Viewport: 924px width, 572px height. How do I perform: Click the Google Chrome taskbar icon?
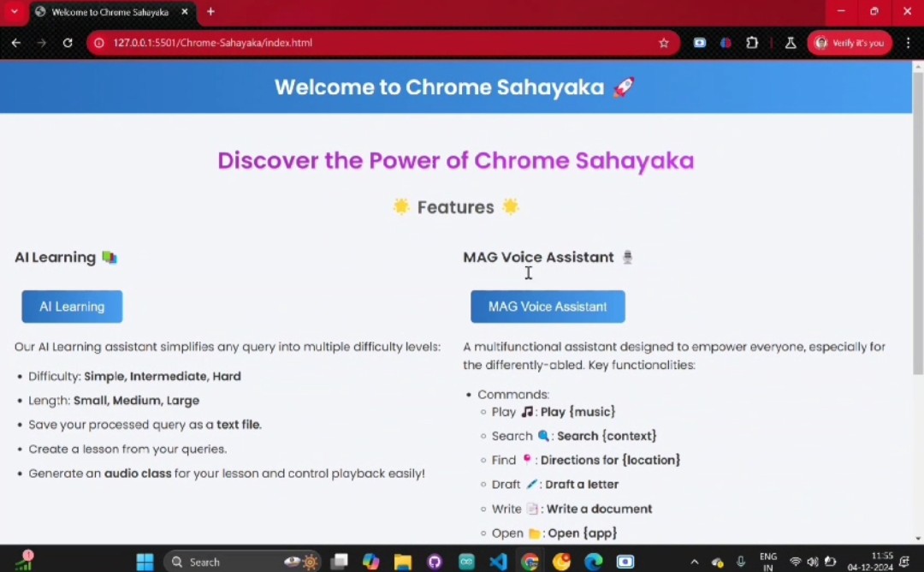[530, 562]
